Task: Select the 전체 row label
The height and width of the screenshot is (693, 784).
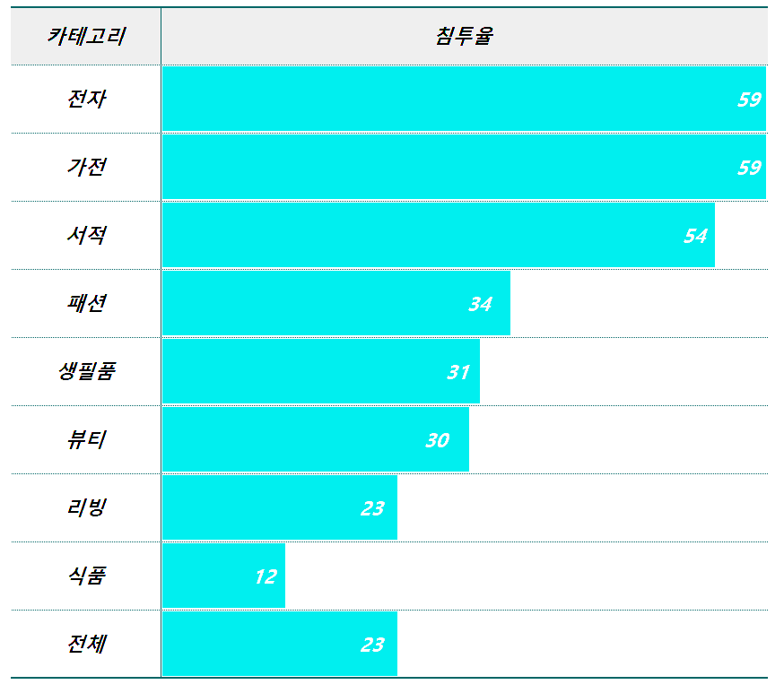Action: 86,644
